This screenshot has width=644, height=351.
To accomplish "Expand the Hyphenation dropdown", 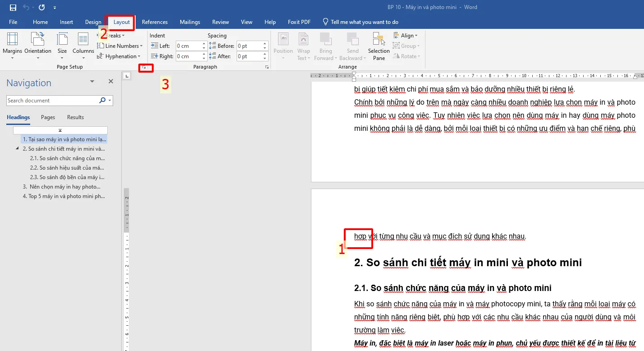I will (119, 56).
